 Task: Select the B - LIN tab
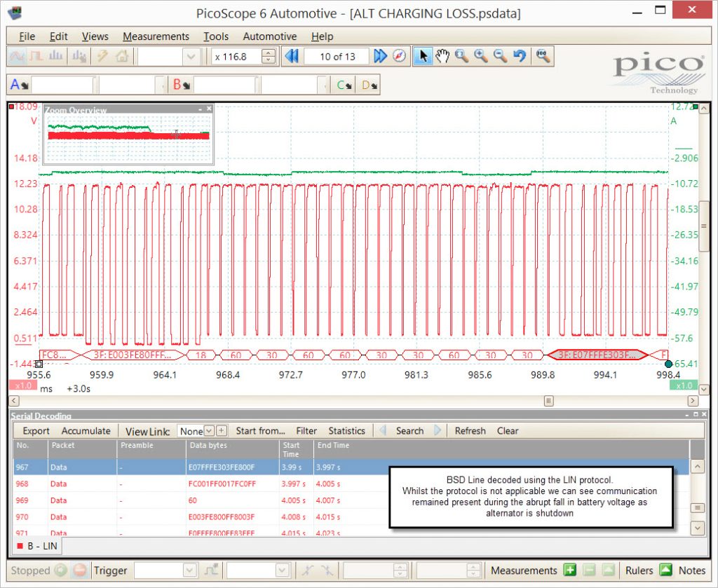pos(38,546)
